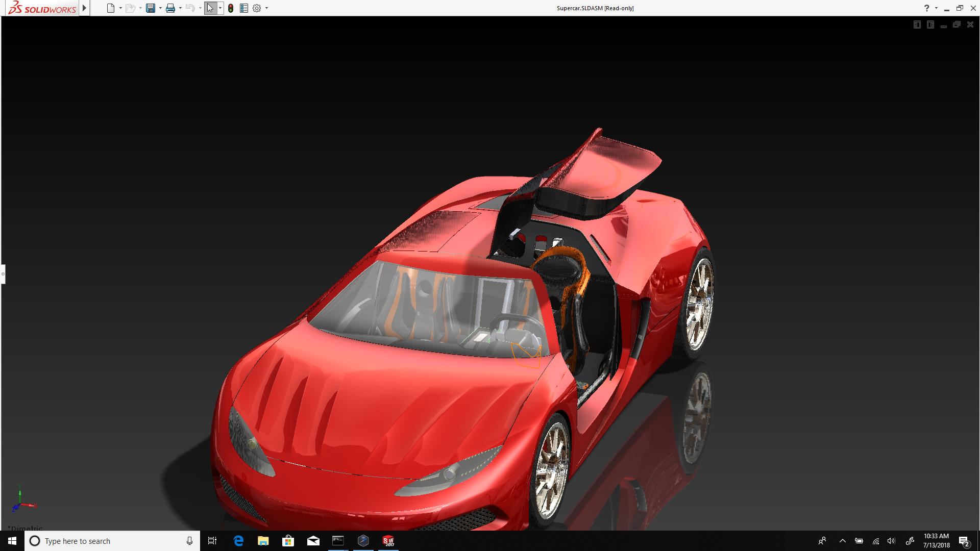Toggle the right panel collapse viewport icon
980x551 pixels.
tap(930, 25)
